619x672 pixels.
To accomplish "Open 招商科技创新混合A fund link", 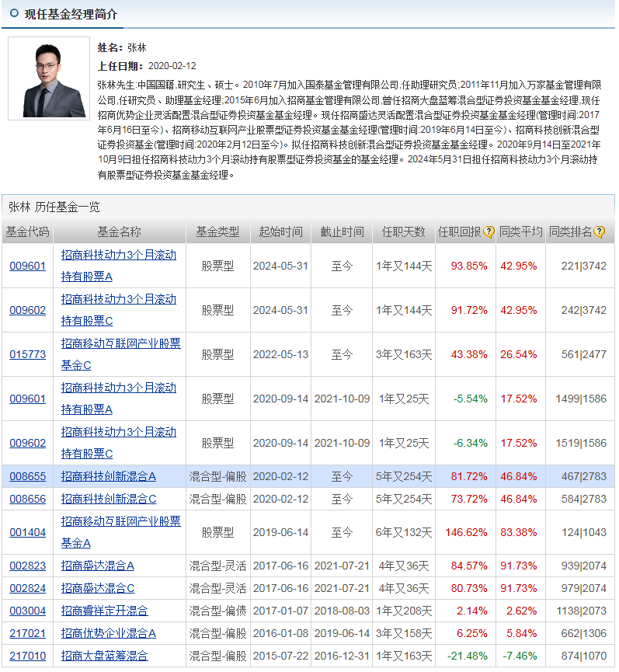I will click(109, 476).
